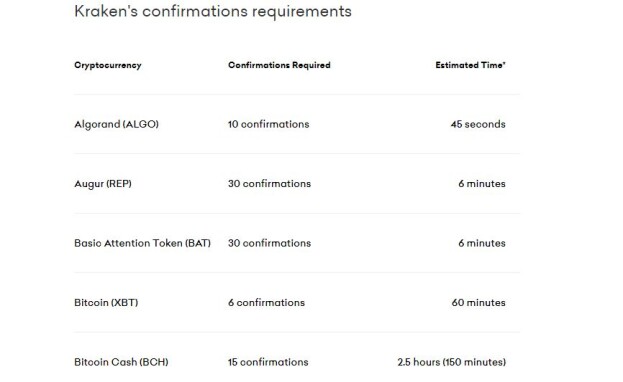Click the Estimated Time column header

[x=470, y=65]
